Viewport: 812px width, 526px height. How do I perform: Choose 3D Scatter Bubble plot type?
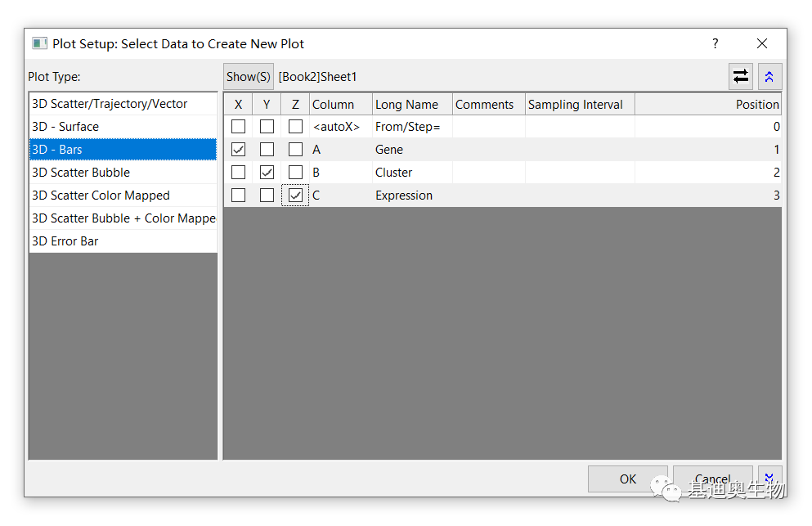pos(81,173)
